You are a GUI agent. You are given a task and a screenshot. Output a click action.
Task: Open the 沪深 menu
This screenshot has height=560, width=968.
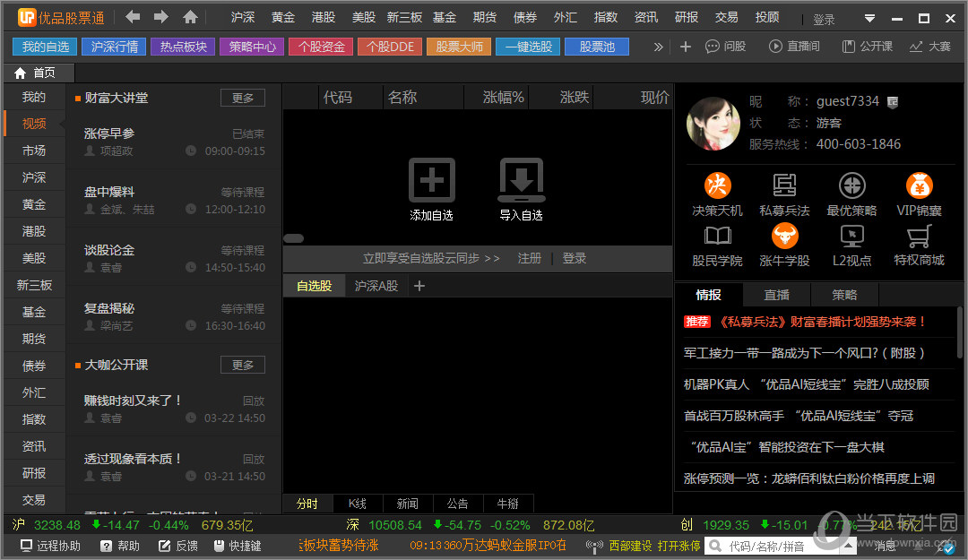pos(243,17)
